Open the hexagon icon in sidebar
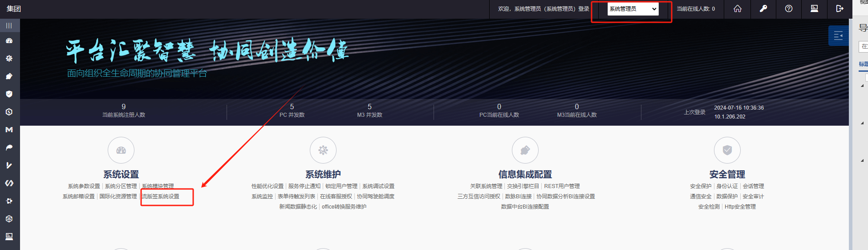 pyautogui.click(x=9, y=112)
